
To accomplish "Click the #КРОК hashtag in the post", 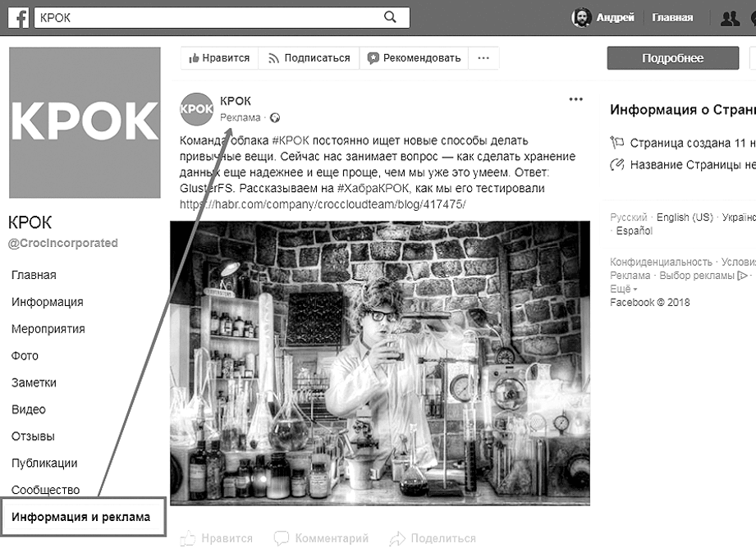I will [291, 141].
